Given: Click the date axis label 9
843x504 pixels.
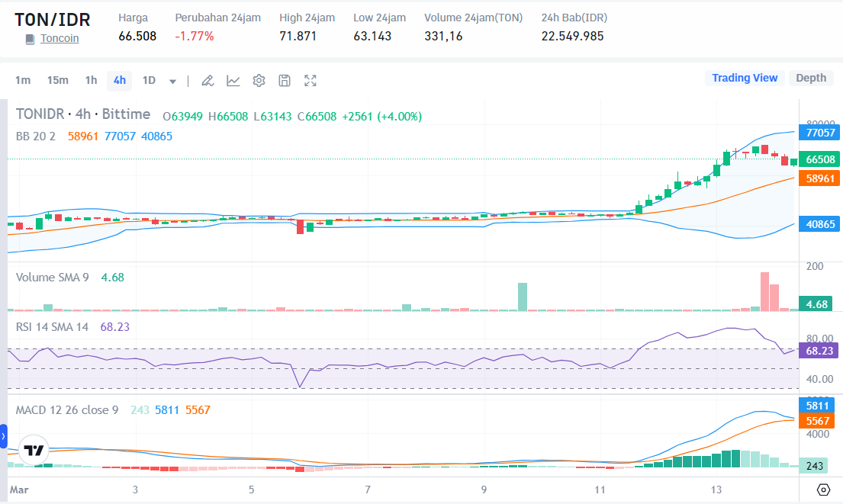Looking at the screenshot, I should (484, 490).
